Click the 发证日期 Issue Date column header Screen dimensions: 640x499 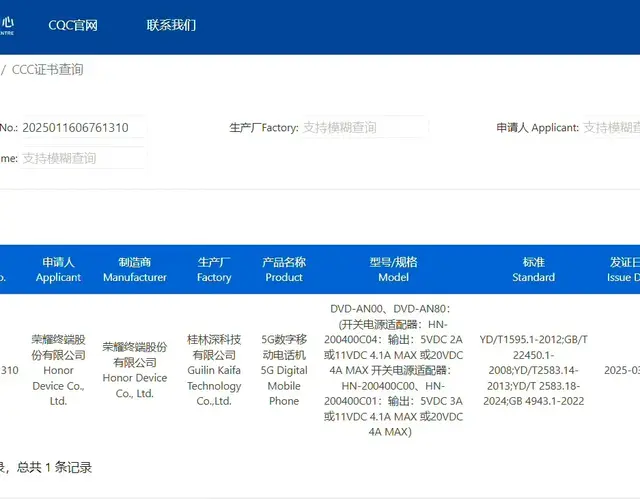[x=623, y=270]
